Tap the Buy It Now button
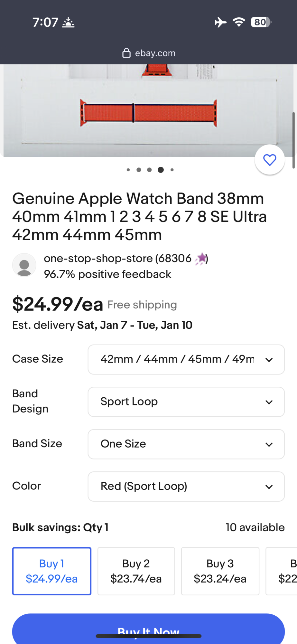Image resolution: width=297 pixels, height=644 pixels. tap(148, 629)
